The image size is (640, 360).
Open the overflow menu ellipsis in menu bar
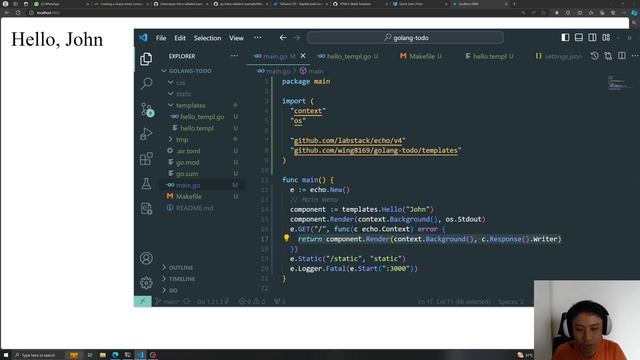tap(258, 38)
